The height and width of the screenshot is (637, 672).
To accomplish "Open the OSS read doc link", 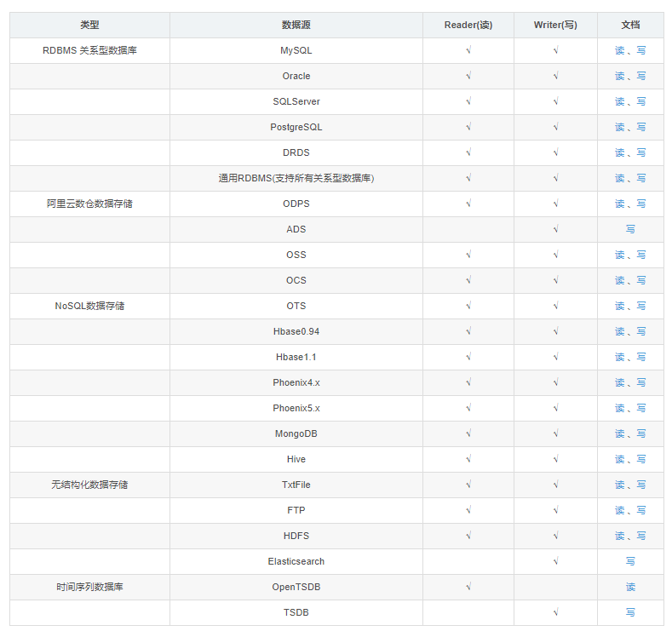I will (x=620, y=255).
